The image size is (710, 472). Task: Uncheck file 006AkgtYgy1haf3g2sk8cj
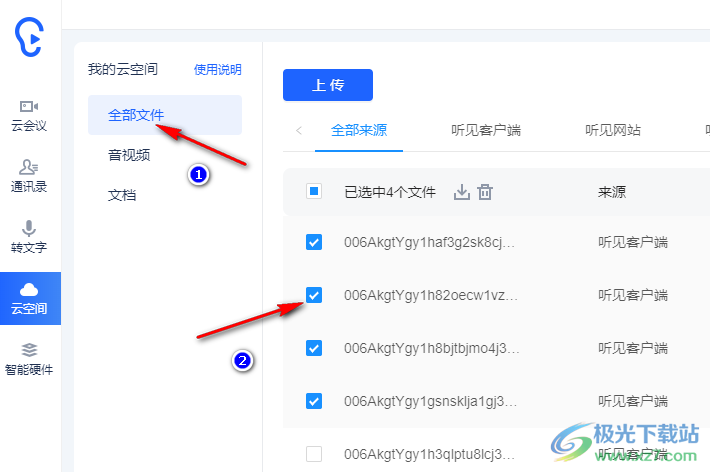314,242
